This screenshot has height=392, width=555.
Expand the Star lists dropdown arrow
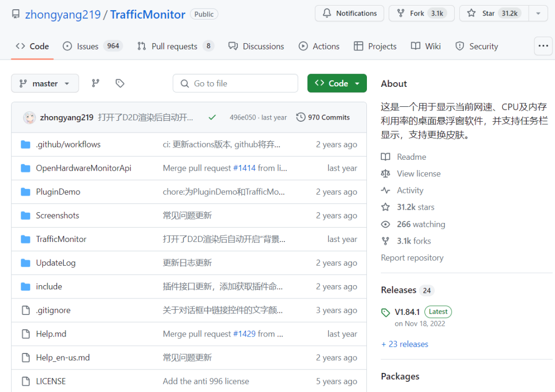tap(538, 13)
